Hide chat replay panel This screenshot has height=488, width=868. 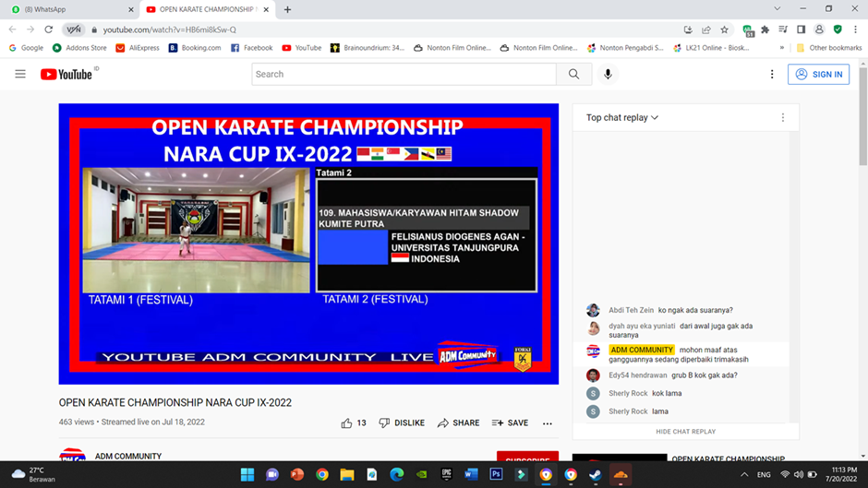click(x=685, y=431)
